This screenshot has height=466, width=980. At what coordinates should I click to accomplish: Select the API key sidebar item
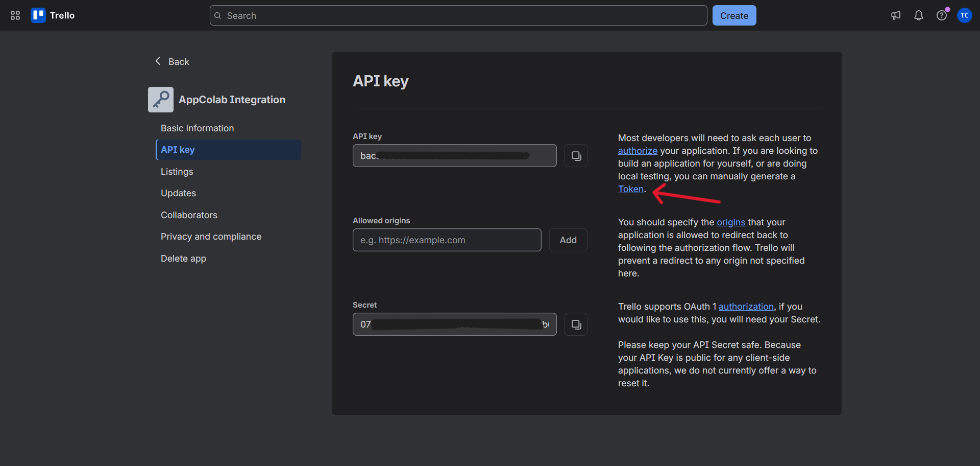click(228, 150)
